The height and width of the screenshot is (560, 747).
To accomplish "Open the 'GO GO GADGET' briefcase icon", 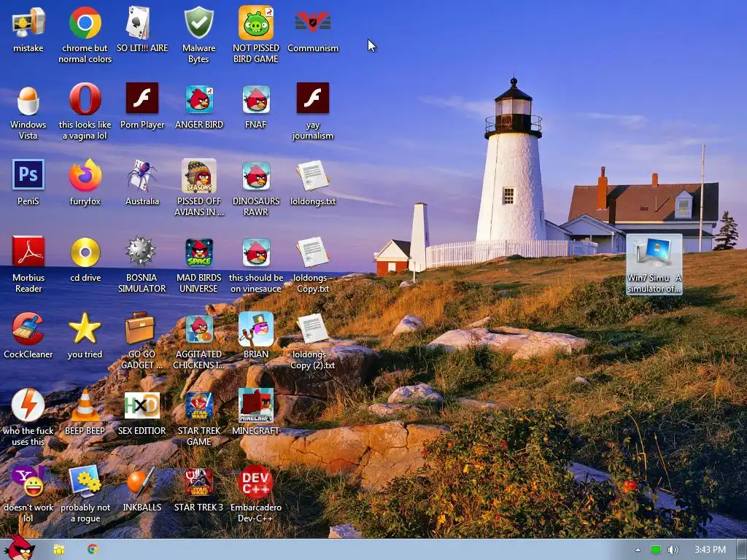I will click(139, 328).
